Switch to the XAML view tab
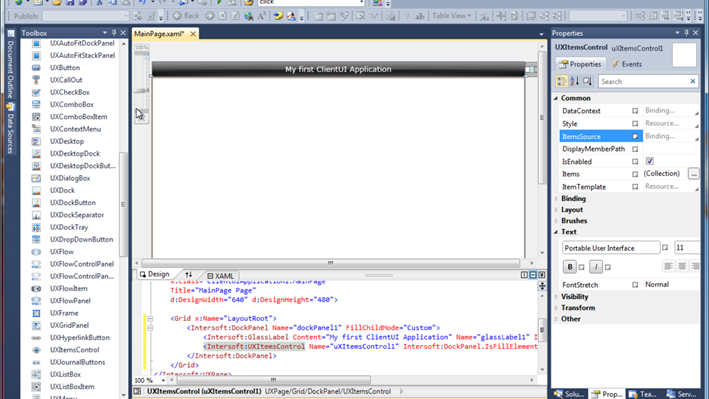Image resolution: width=709 pixels, height=399 pixels. point(220,276)
